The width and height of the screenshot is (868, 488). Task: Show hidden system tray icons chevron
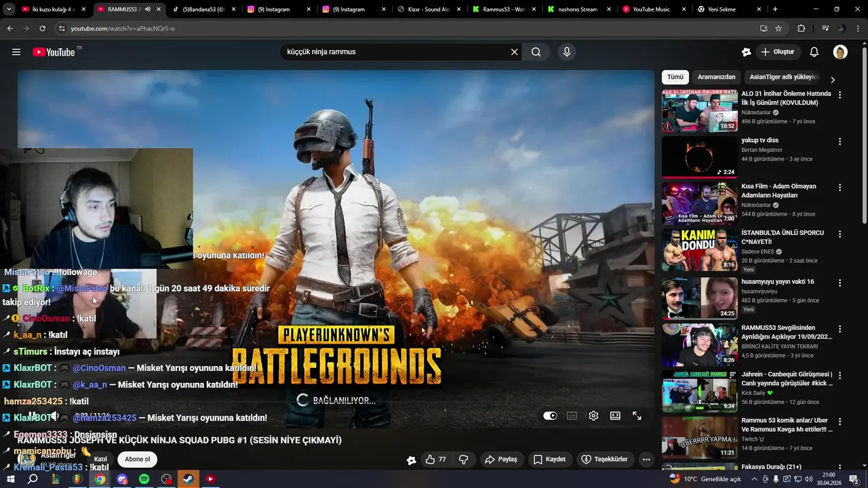coord(755,479)
